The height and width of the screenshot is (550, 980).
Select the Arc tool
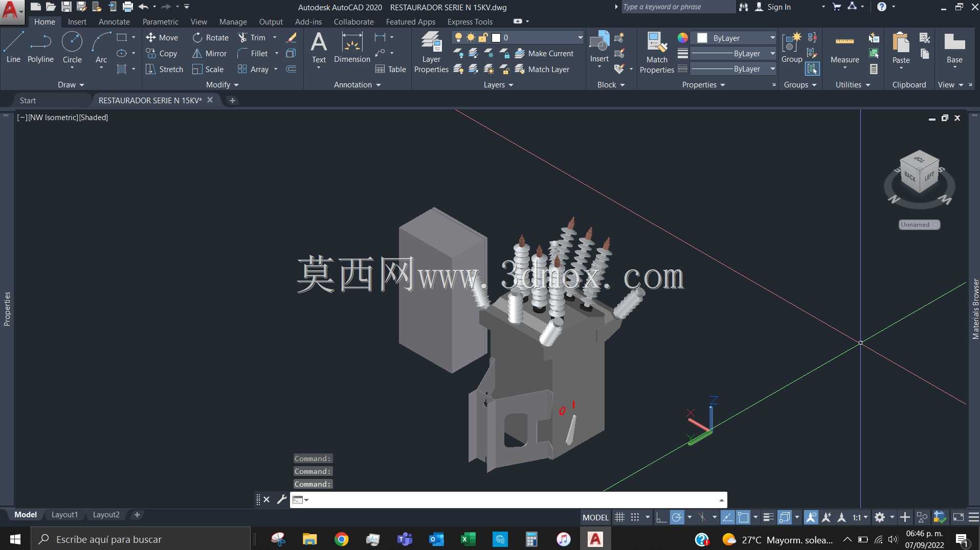(101, 47)
